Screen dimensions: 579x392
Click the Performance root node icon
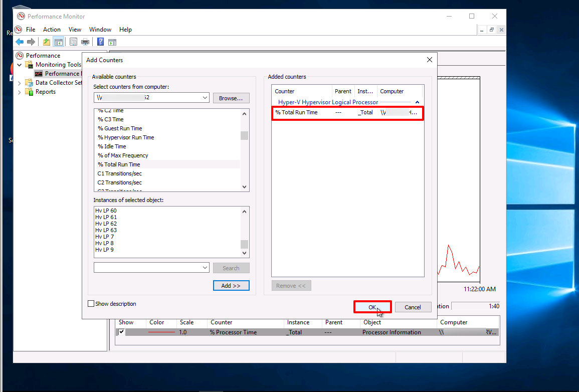coord(20,55)
